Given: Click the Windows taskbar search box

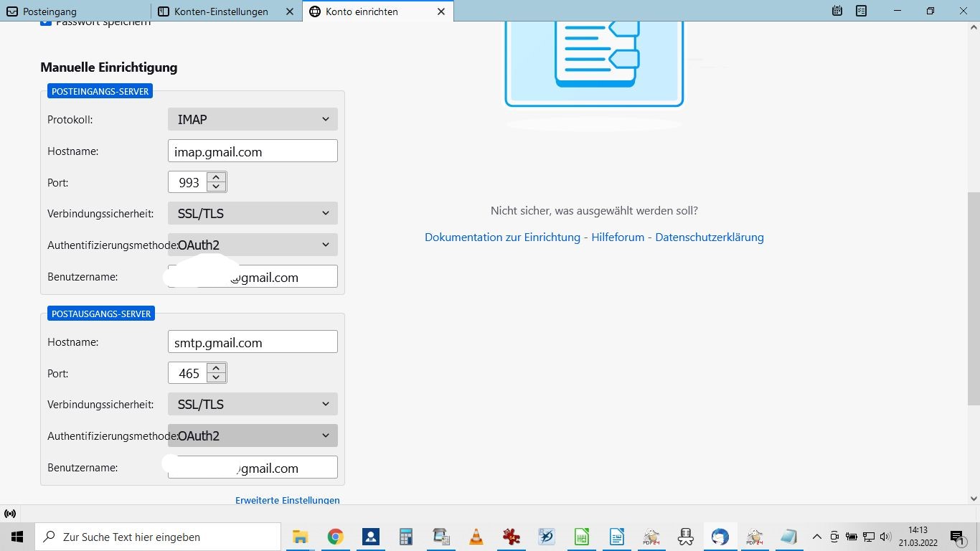Looking at the screenshot, I should point(158,537).
